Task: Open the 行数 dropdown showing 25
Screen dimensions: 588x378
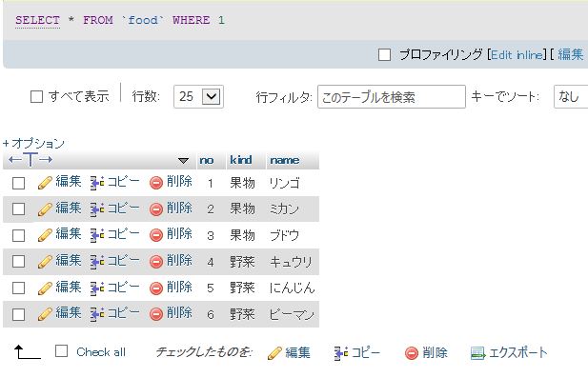Action: pos(199,97)
